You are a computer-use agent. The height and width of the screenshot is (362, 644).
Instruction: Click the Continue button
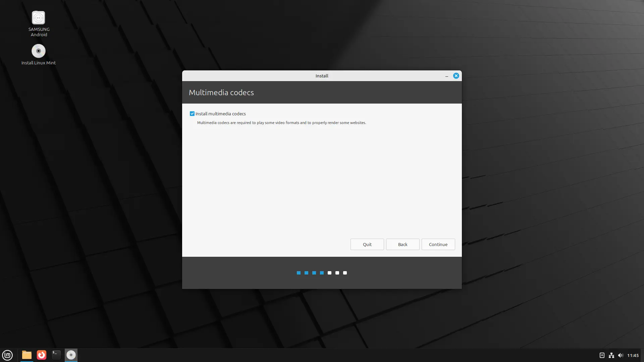tap(438, 244)
